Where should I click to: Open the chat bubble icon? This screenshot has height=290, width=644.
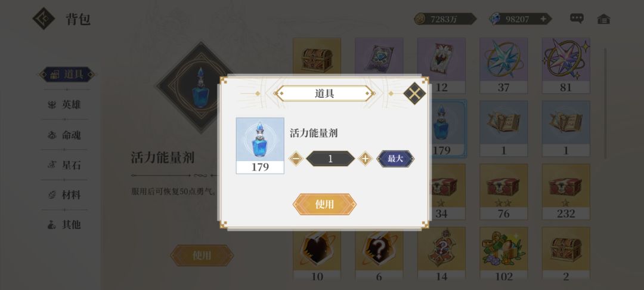pyautogui.click(x=577, y=18)
